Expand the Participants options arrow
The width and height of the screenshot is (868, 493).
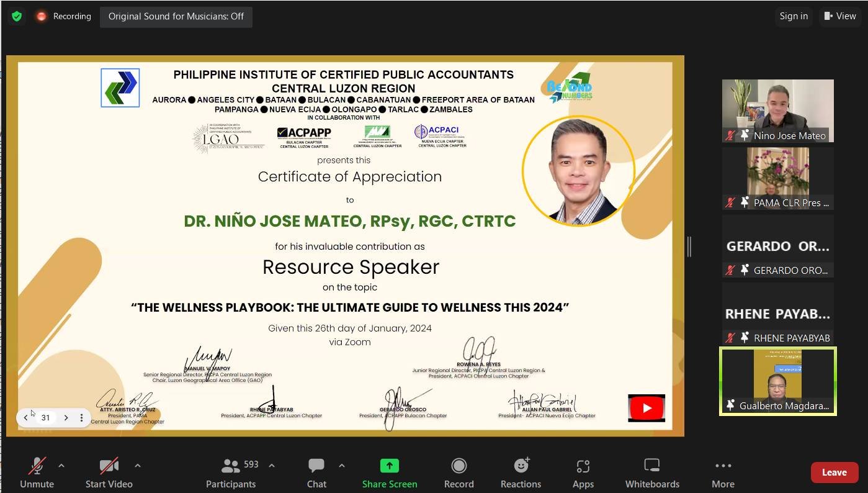click(x=272, y=465)
